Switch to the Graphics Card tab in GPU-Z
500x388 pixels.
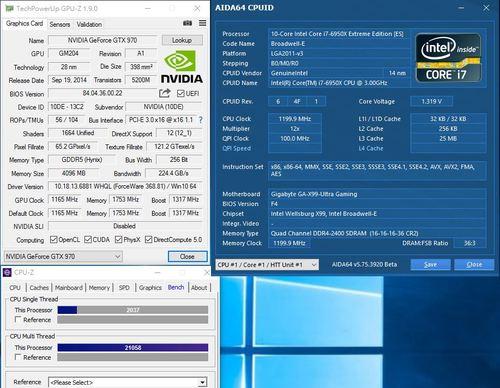point(24,23)
